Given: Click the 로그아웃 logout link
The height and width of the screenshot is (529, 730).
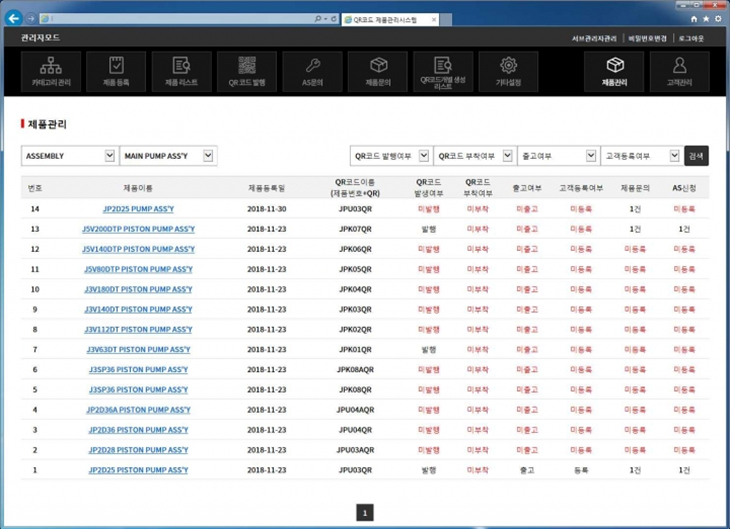Looking at the screenshot, I should pyautogui.click(x=691, y=39).
